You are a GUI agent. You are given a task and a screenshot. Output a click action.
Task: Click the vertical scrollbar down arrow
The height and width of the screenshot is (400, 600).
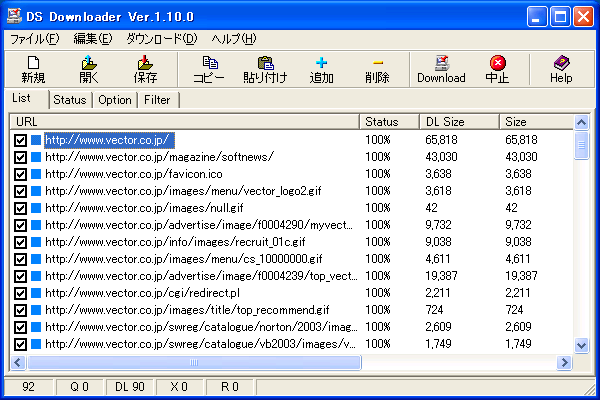pyautogui.click(x=582, y=346)
